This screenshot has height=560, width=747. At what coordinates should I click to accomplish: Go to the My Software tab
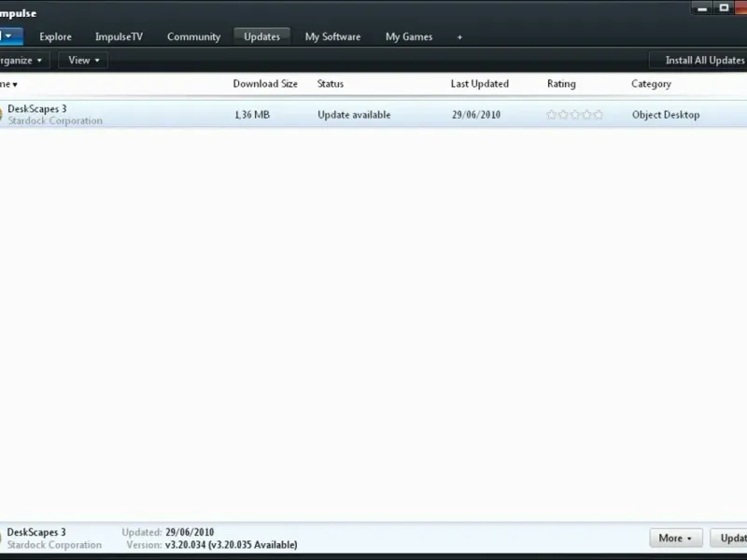coord(332,36)
